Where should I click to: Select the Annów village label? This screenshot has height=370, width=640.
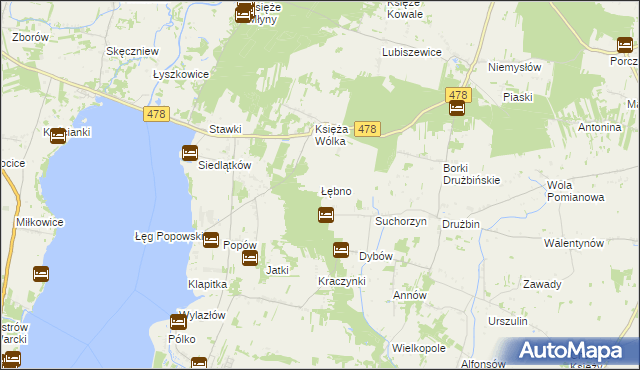[409, 295]
